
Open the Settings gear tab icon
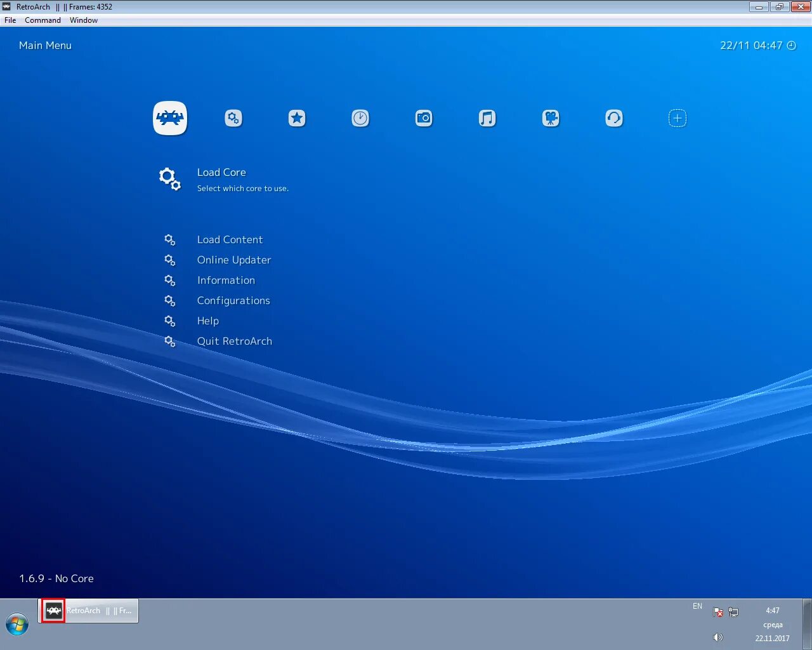point(233,118)
